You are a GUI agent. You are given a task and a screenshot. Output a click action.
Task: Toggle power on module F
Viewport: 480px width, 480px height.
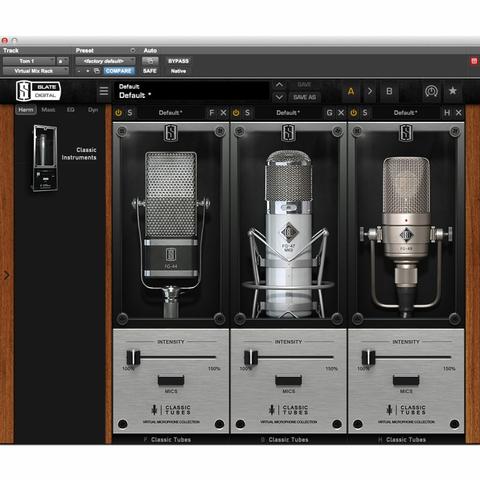coord(118,113)
